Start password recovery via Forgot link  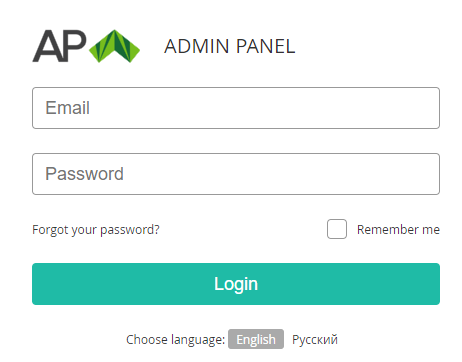point(96,230)
